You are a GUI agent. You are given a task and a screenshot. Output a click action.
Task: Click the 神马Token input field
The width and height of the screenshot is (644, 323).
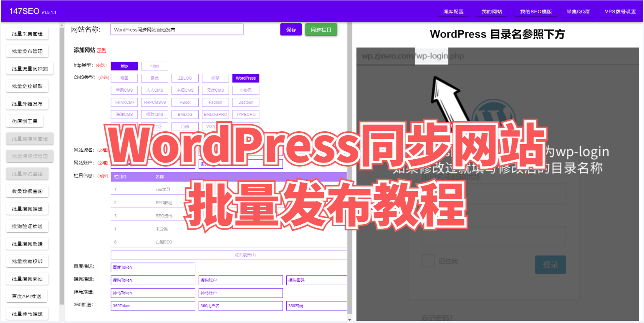(x=153, y=293)
